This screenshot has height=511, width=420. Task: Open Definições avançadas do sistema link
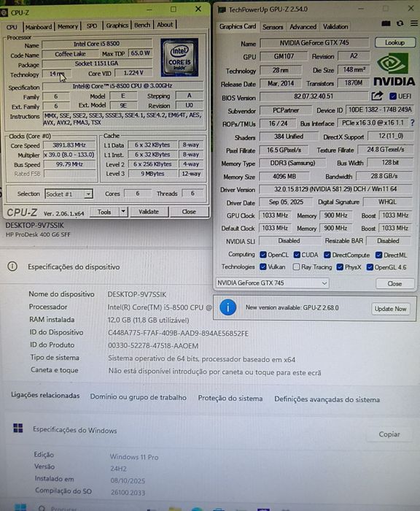point(327,399)
